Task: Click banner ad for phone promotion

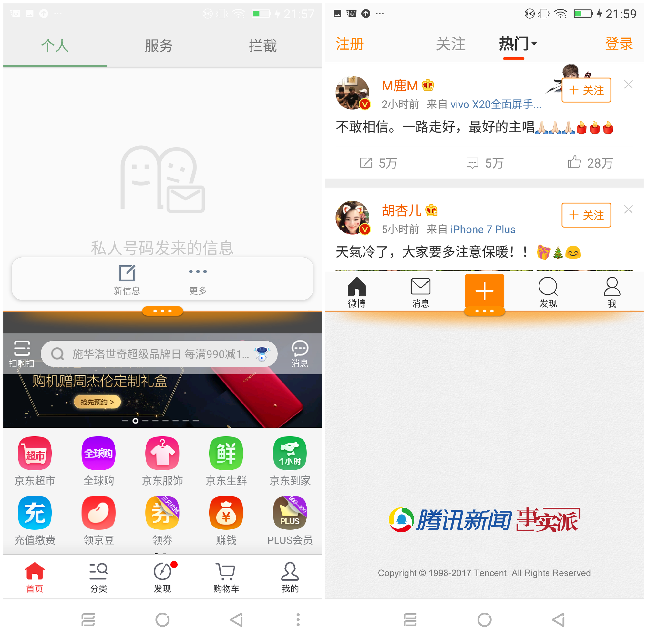Action: (162, 383)
